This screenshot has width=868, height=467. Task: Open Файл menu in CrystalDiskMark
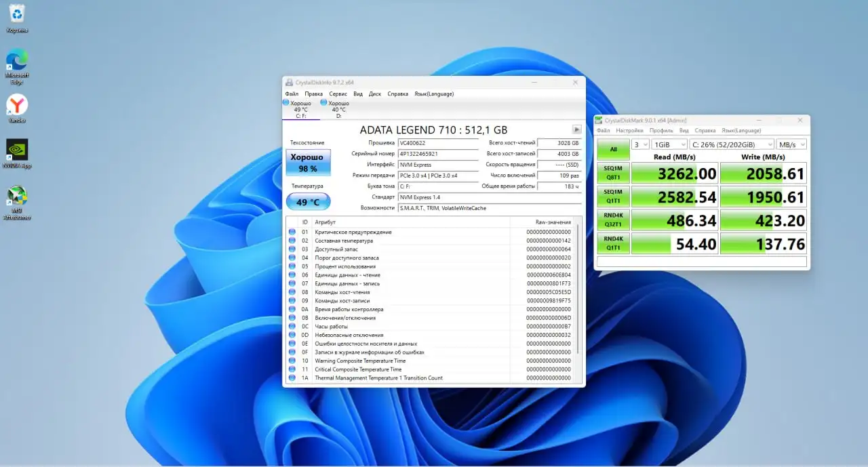click(x=603, y=130)
